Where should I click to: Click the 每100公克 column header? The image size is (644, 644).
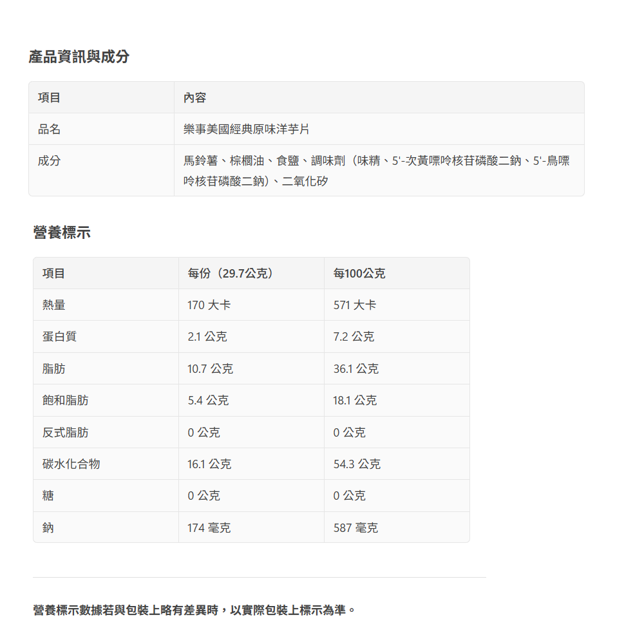tap(359, 274)
